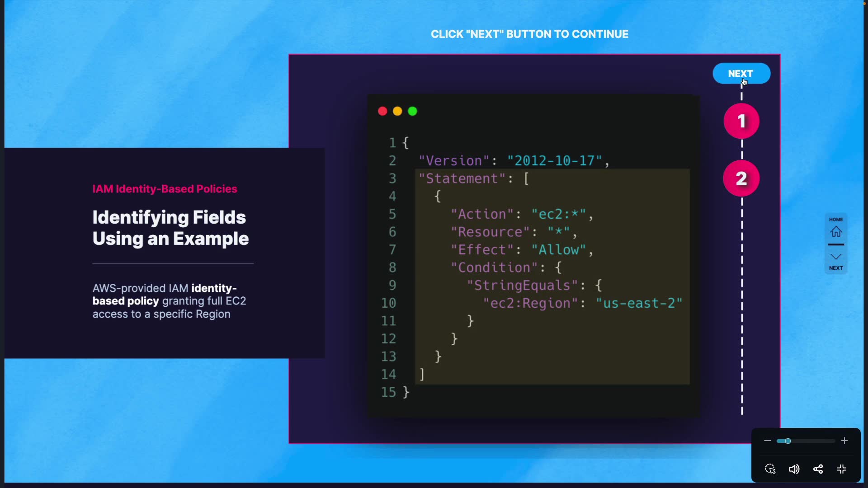
Task: Open the share presentation icon
Action: pyautogui.click(x=818, y=469)
